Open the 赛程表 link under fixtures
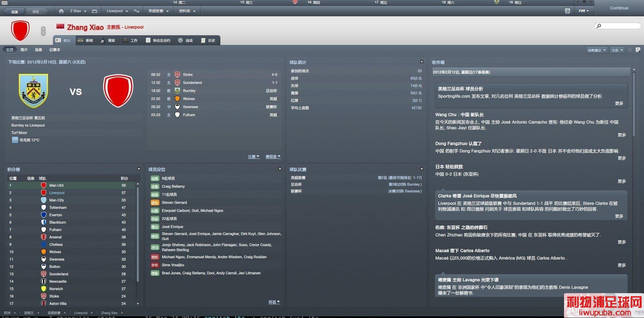644x318 pixels. tap(273, 156)
